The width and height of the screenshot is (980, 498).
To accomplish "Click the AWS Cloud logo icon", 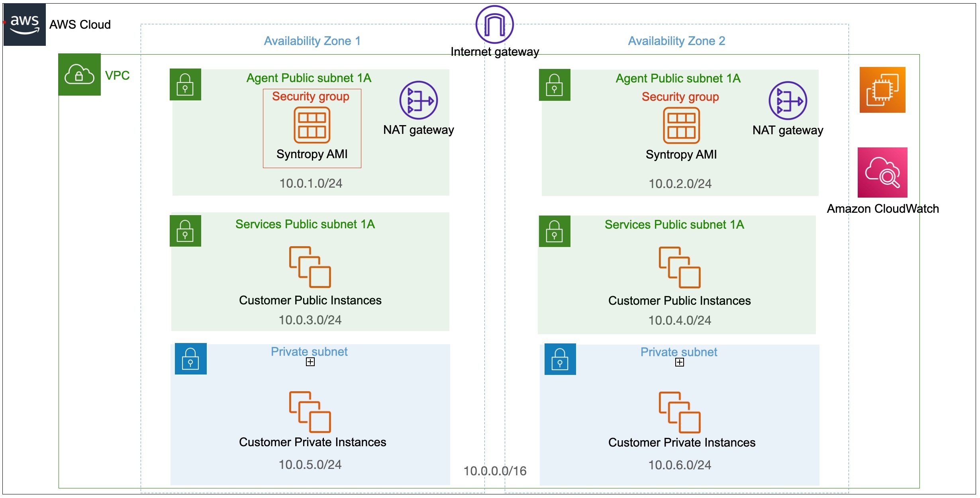I will point(24,25).
